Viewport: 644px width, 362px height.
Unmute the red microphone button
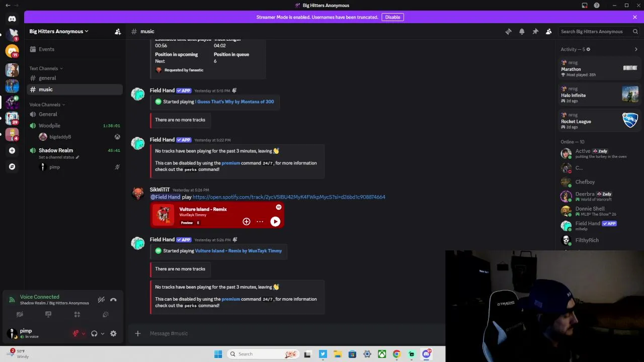76,333
